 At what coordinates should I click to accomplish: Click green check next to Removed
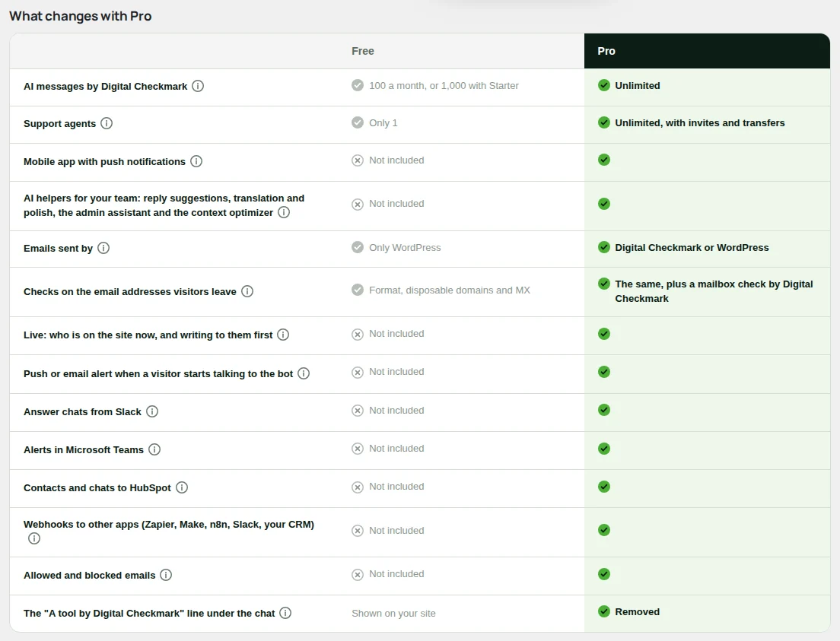coord(604,611)
